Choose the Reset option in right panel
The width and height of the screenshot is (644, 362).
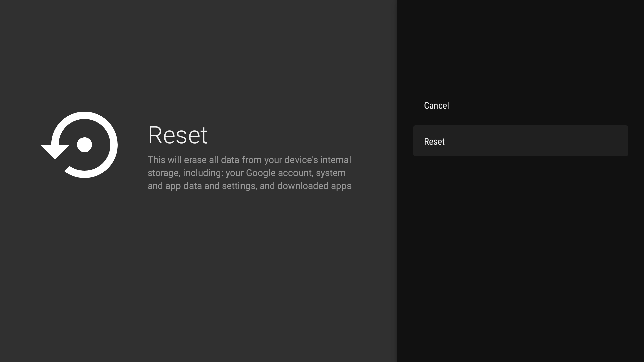tap(434, 141)
